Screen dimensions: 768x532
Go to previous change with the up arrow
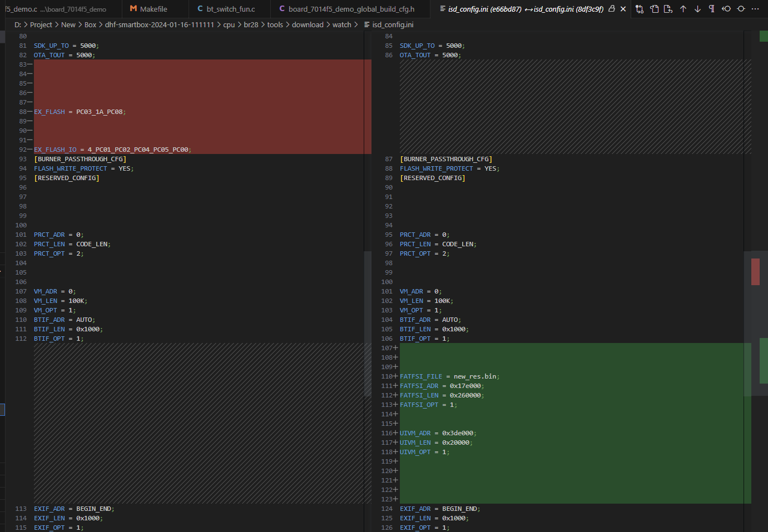[683, 9]
